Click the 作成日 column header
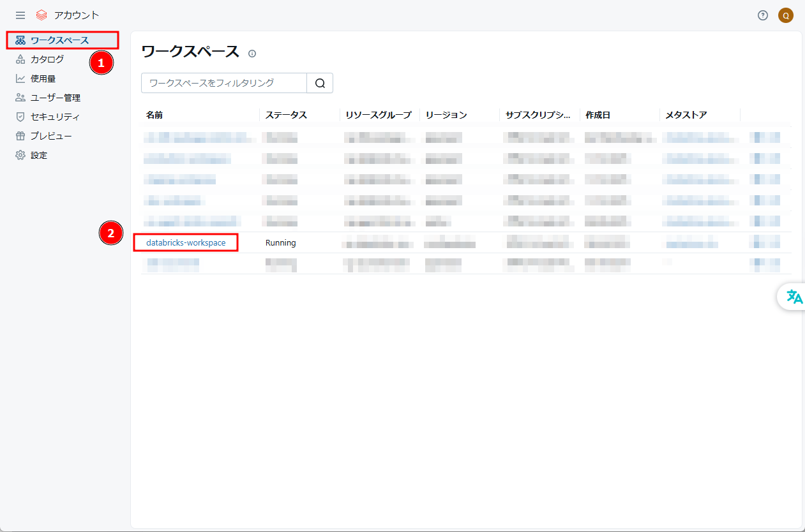 tap(598, 115)
